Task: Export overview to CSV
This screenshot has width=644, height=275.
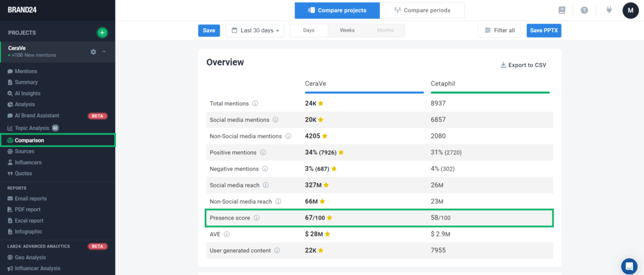Action: coord(523,65)
